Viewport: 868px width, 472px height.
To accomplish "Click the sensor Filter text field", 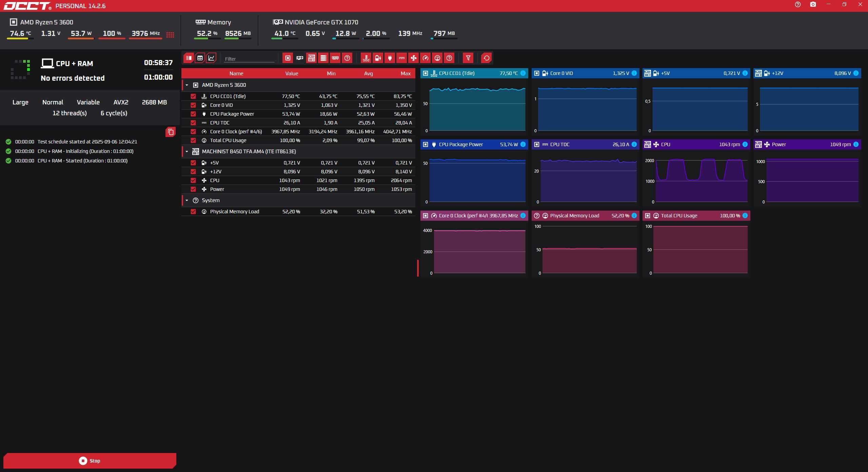I will (x=249, y=59).
